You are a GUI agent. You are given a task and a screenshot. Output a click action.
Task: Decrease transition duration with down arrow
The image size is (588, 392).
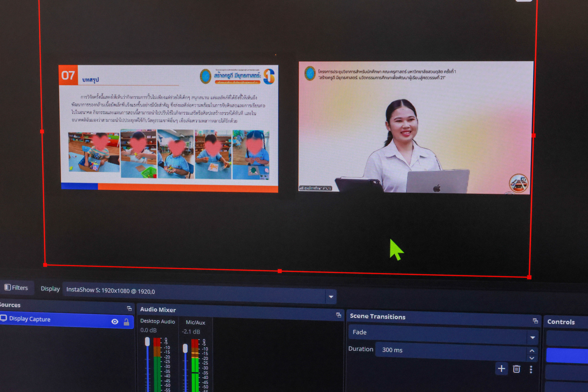[x=532, y=358]
